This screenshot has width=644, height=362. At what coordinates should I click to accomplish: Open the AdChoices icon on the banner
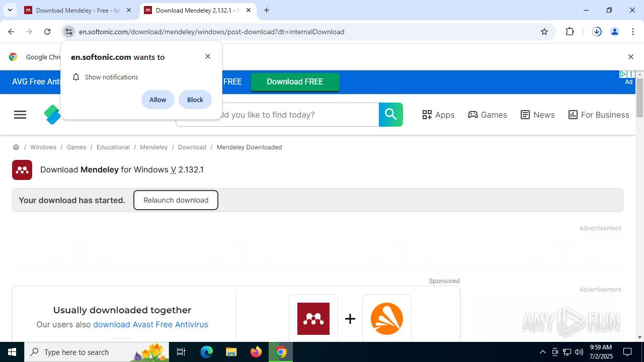coord(623,74)
